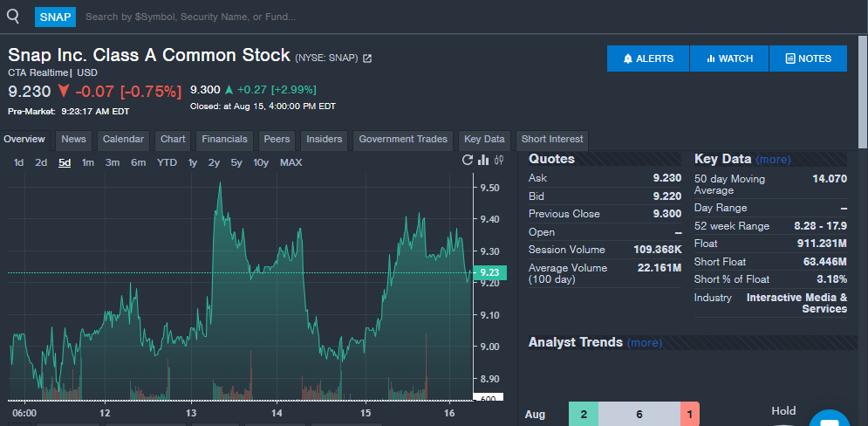Click Session Volume value 109.368K
Screen dimensions: 868x426
click(658, 250)
